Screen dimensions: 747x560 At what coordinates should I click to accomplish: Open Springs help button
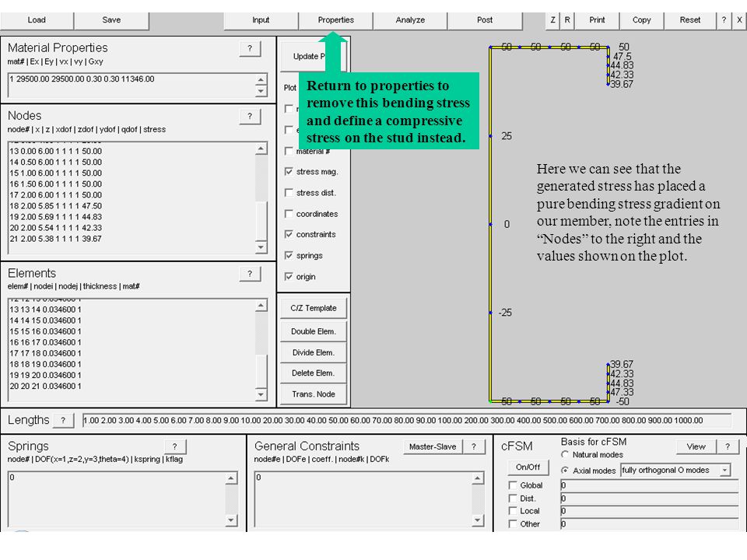175,446
